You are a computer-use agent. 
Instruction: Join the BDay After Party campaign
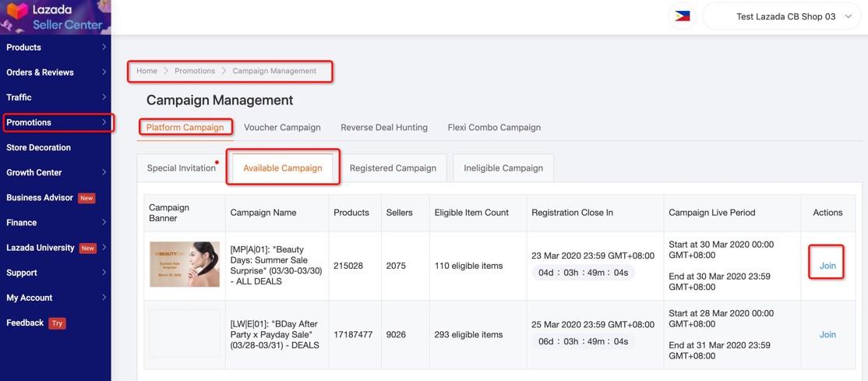(827, 334)
